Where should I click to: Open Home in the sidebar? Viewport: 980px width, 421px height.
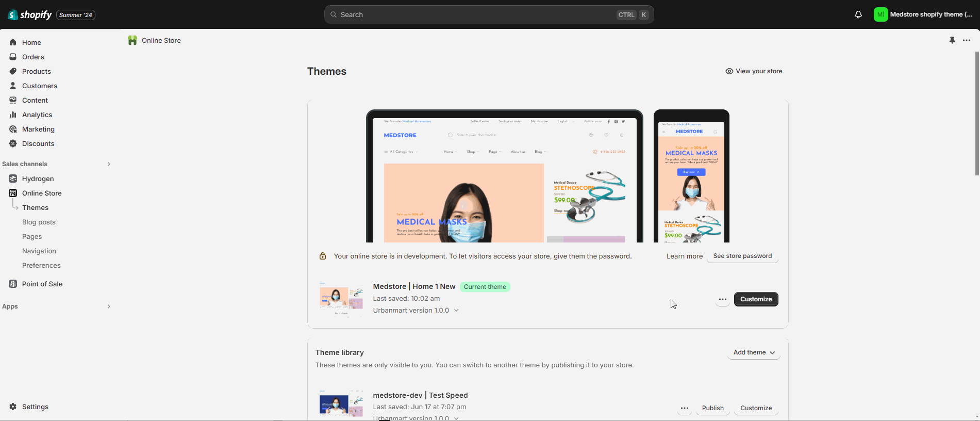31,42
